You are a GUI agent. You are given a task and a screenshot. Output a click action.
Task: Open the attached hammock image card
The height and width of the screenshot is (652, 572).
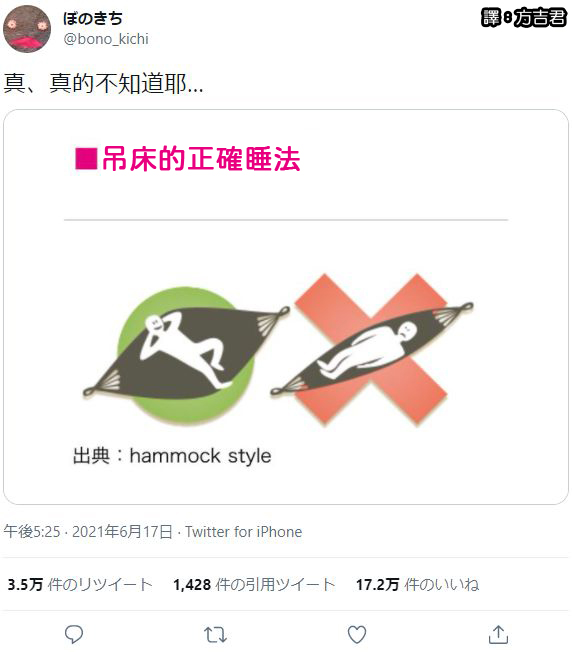pyautogui.click(x=286, y=307)
